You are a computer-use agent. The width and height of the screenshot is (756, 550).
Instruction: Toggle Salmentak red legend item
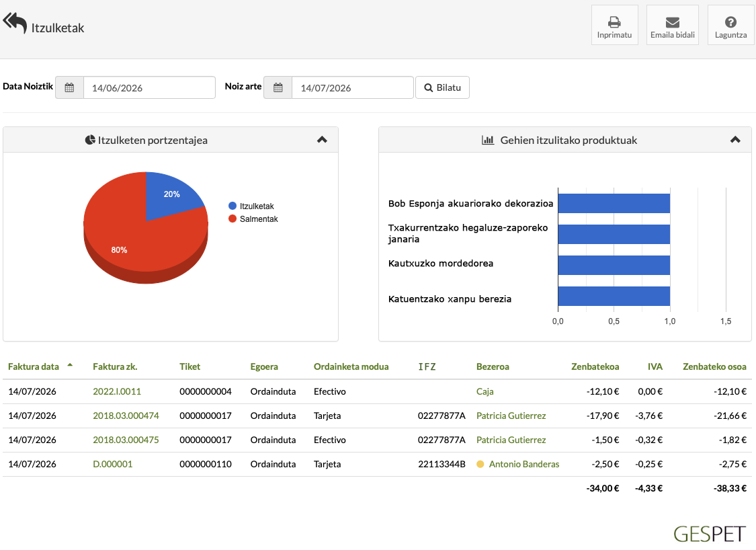coord(253,219)
